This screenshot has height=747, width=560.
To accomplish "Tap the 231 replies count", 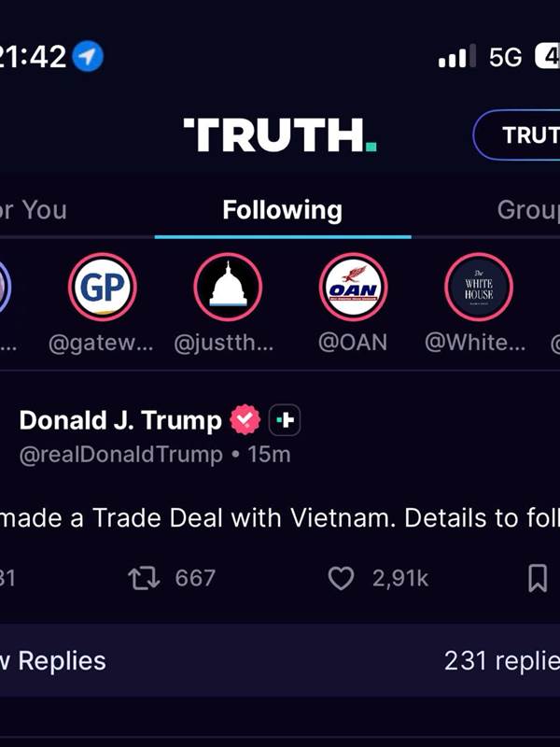I will tap(502, 661).
